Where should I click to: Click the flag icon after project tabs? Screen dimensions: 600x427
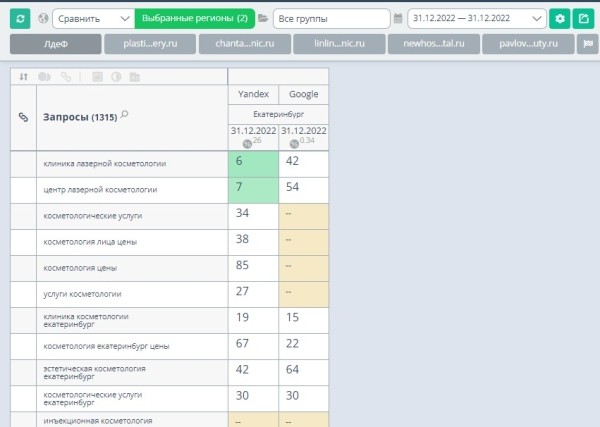[x=589, y=44]
